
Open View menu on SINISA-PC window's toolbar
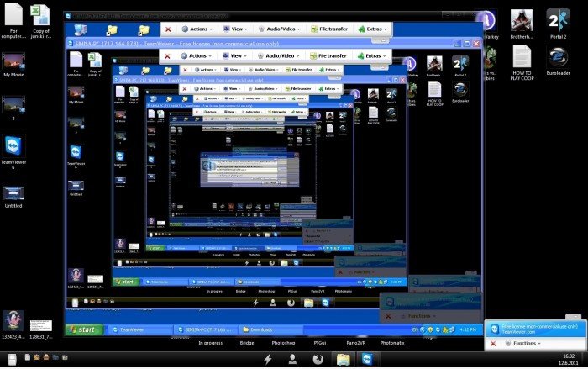tap(234, 56)
